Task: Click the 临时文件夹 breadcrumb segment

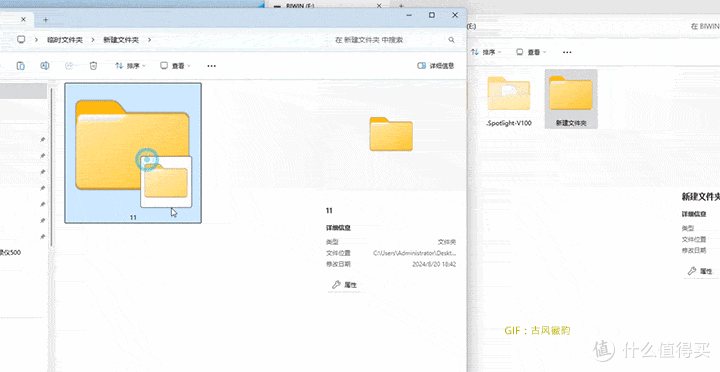Action: pyautogui.click(x=65, y=40)
